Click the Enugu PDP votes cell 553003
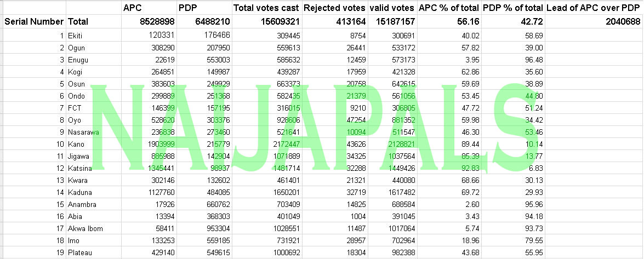Screen dimensions: 644x259 pos(204,60)
